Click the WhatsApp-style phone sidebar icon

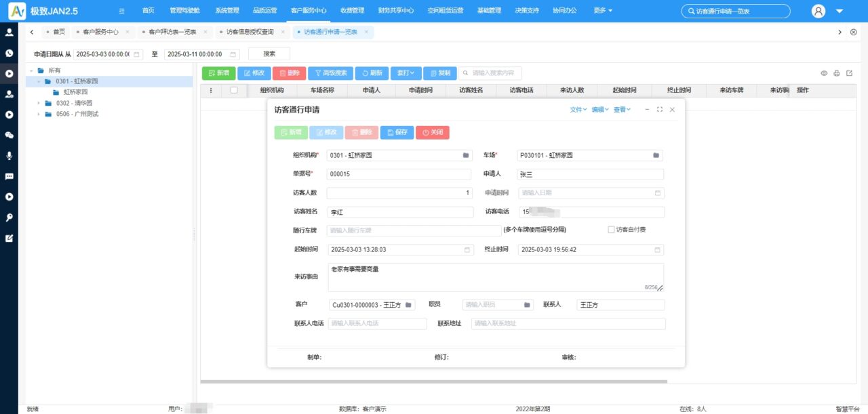[9, 53]
